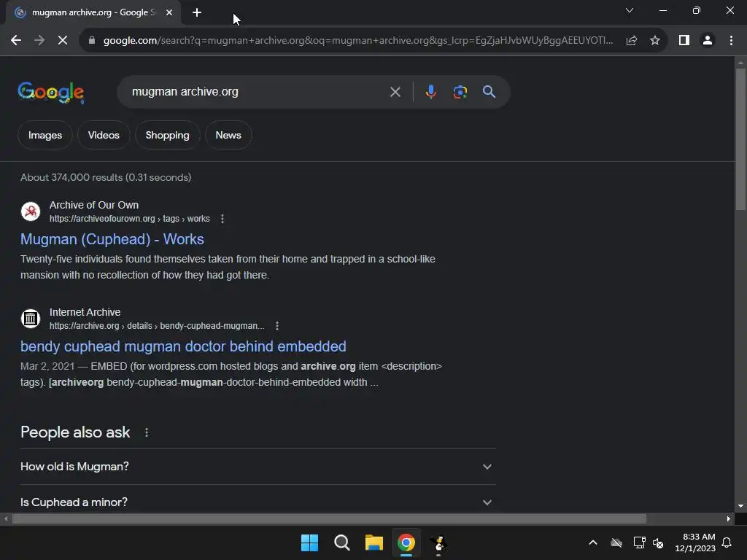747x560 pixels.
Task: Click the penguin app taskbar icon
Action: coord(438,542)
